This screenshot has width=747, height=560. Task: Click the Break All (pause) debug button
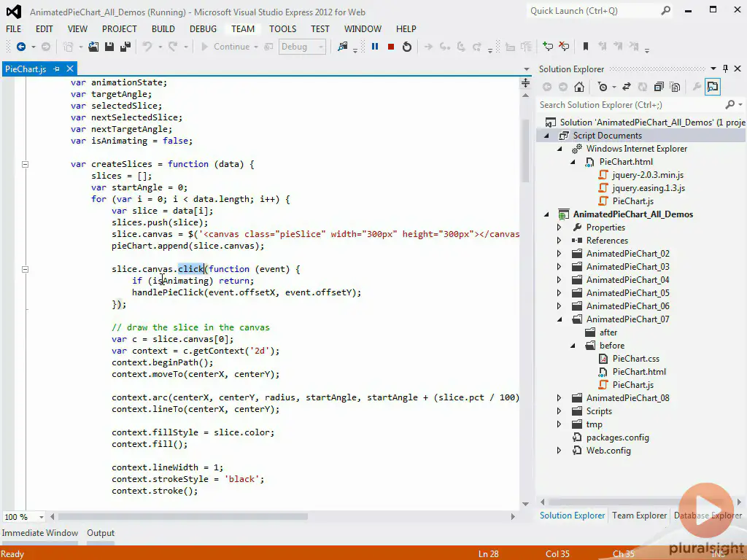coord(375,47)
